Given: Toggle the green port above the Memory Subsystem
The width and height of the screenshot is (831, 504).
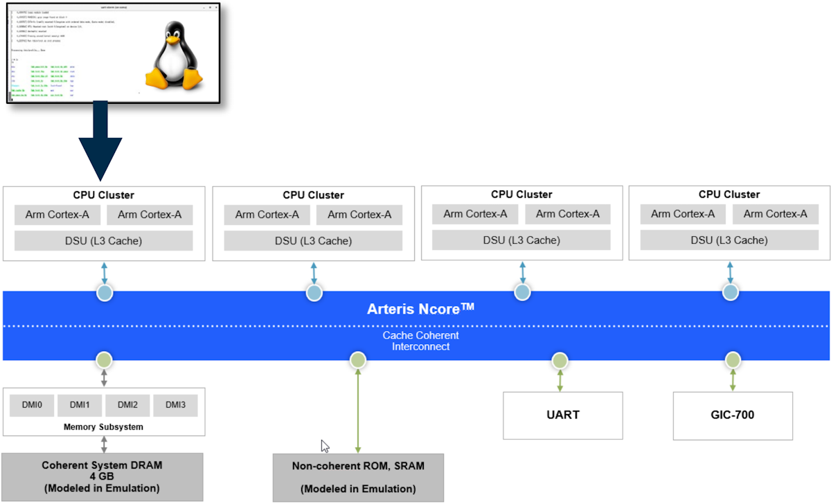Looking at the screenshot, I should [104, 360].
